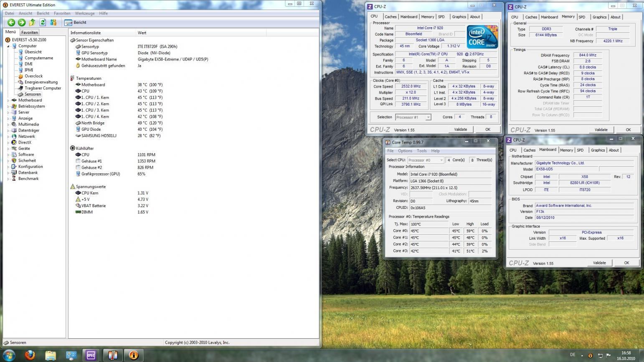
Task: Select Overclock in the Computer tree
Action: (x=33, y=76)
